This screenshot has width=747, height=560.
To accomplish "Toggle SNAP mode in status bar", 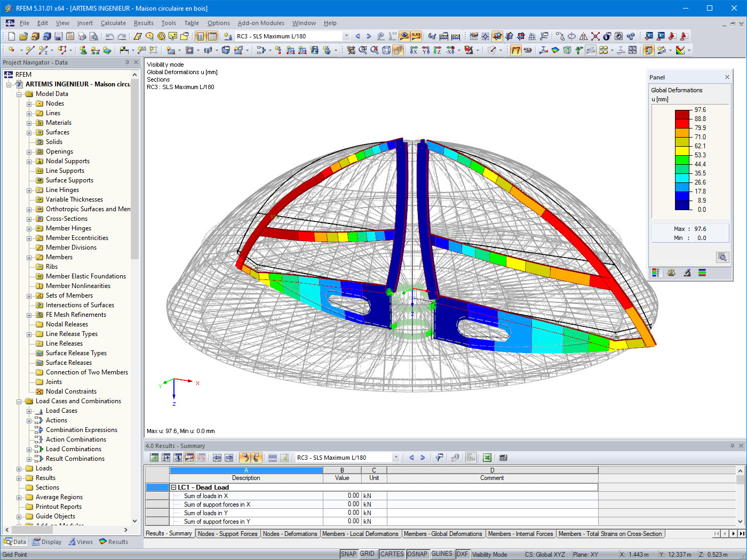I will [x=348, y=554].
